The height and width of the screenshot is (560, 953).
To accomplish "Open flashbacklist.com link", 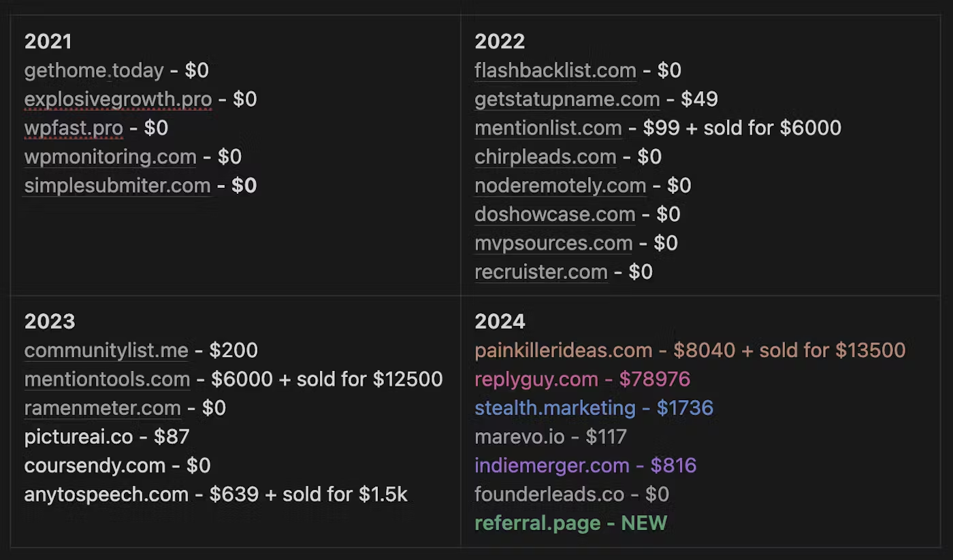I will pyautogui.click(x=555, y=71).
